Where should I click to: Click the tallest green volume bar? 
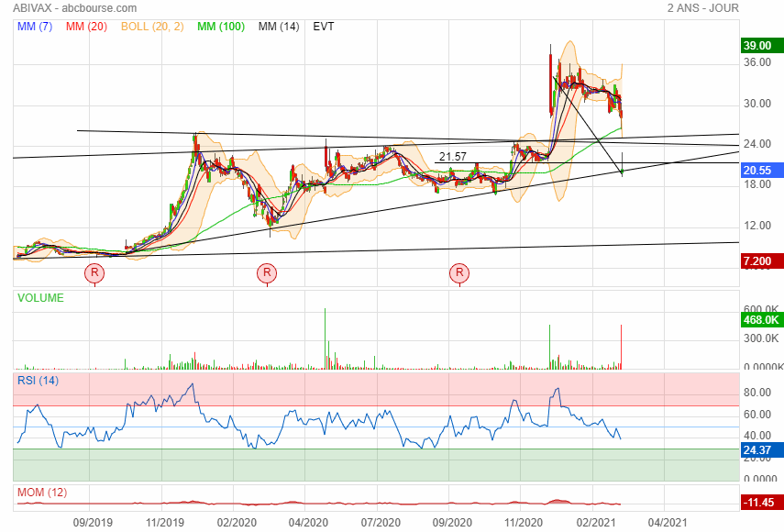click(x=325, y=338)
